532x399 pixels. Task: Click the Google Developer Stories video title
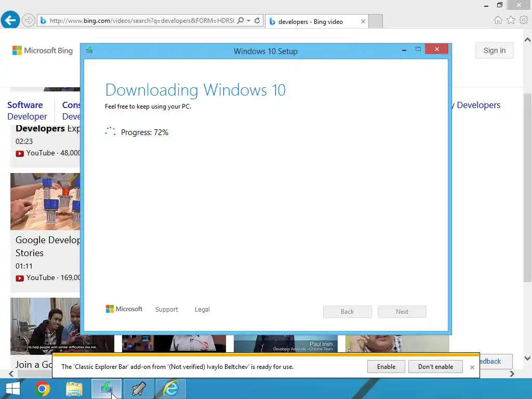click(x=48, y=246)
